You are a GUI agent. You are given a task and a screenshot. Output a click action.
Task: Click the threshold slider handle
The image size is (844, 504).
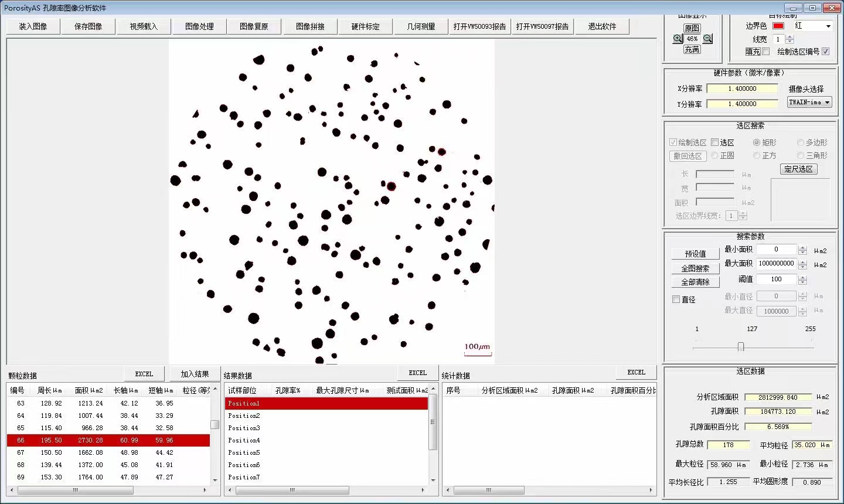click(741, 346)
